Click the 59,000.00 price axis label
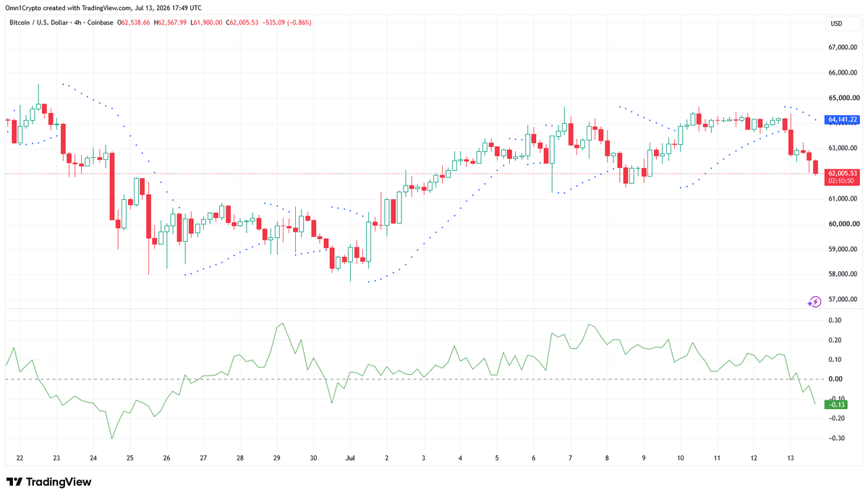The height and width of the screenshot is (498, 868). (843, 250)
